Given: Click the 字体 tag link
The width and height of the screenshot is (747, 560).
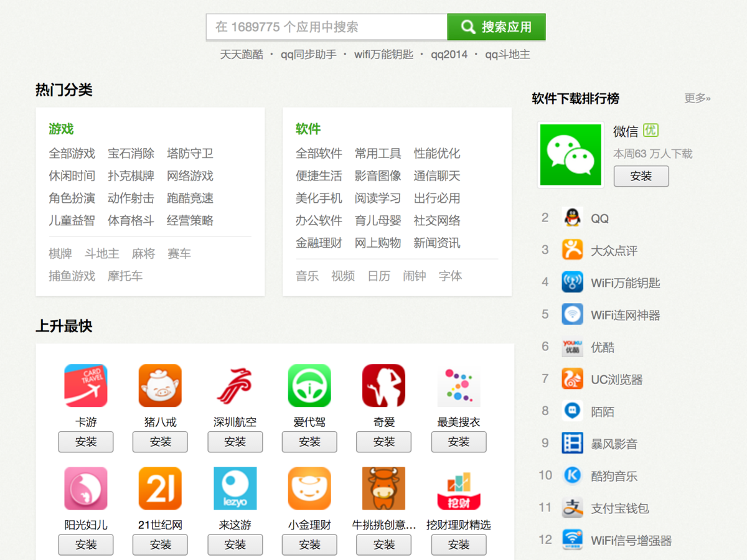Looking at the screenshot, I should coord(450,276).
